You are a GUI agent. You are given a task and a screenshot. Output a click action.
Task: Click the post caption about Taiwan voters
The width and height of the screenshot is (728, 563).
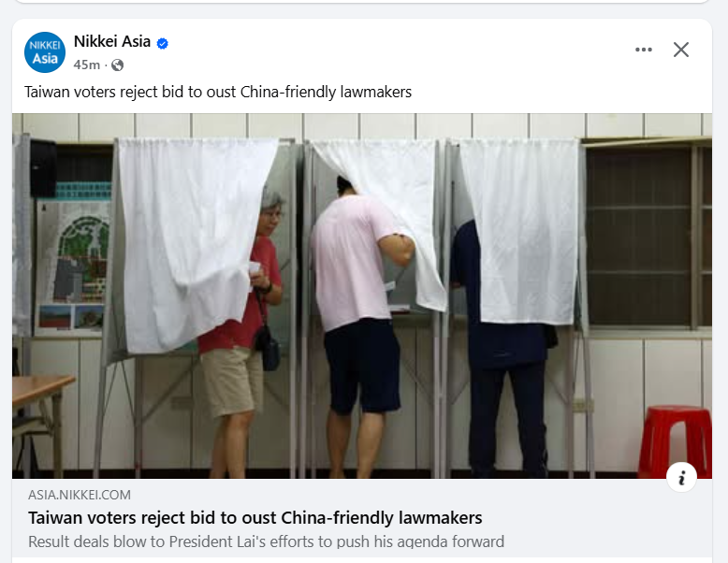click(218, 92)
